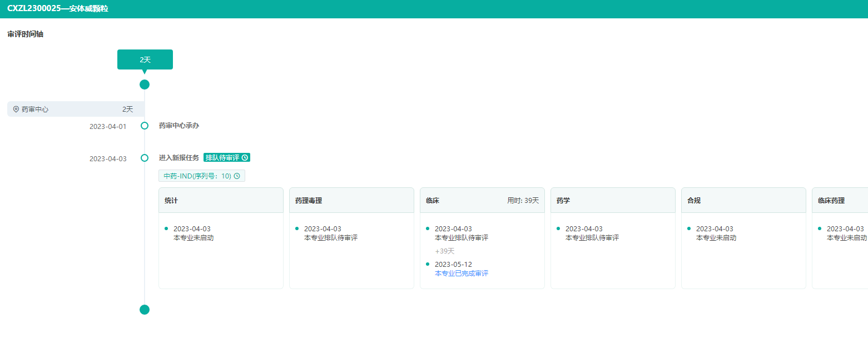Select the 统计 card header

(221, 200)
